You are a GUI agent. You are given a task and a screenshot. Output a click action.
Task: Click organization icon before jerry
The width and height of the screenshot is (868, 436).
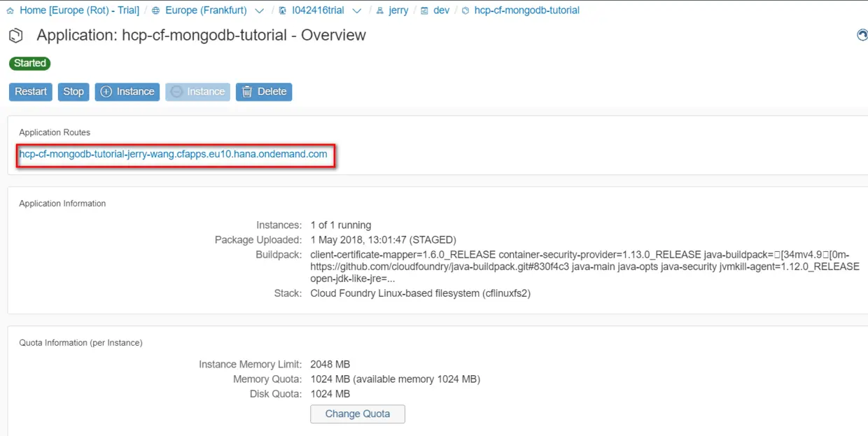[x=379, y=10]
